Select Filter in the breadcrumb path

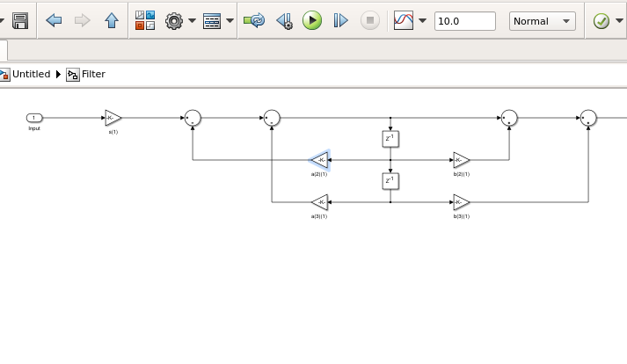[x=93, y=75]
